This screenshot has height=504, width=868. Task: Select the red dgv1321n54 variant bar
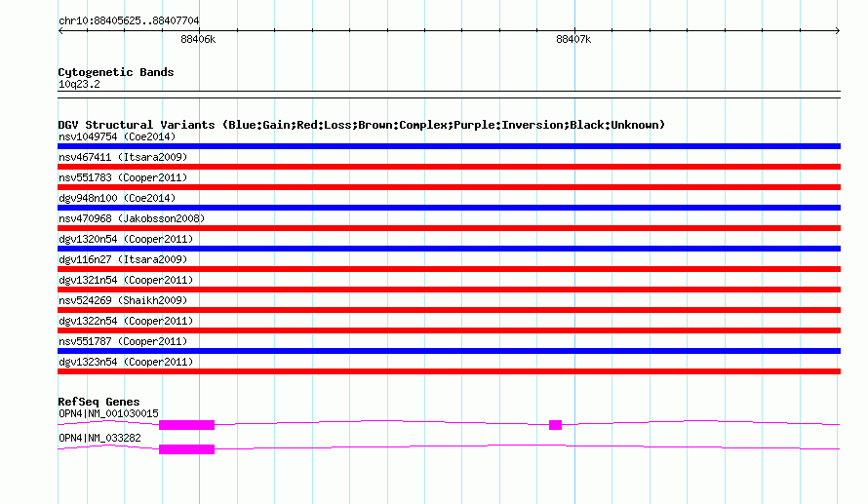tap(449, 290)
